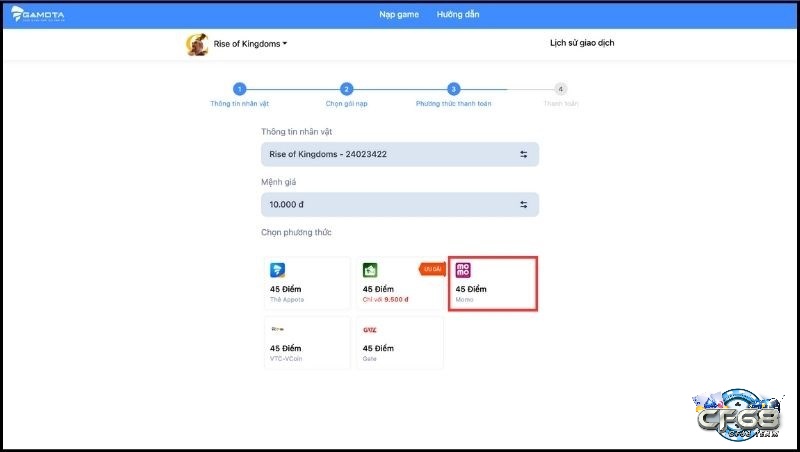Click the Mệnh giá label

coord(279,182)
